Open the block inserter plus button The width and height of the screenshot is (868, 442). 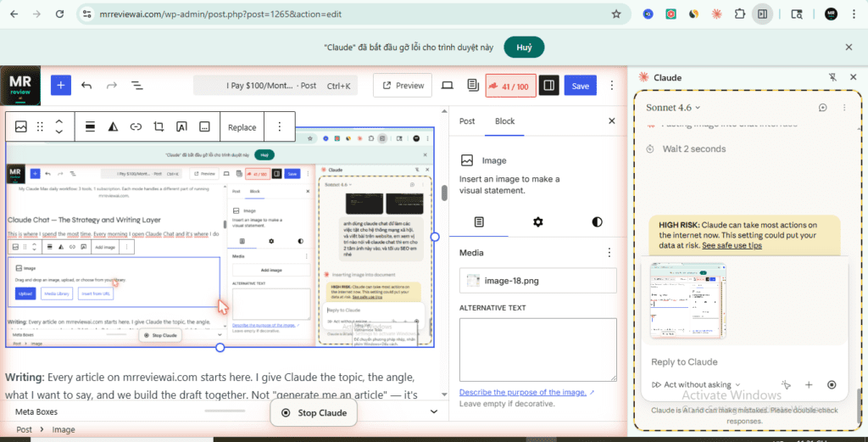point(61,86)
